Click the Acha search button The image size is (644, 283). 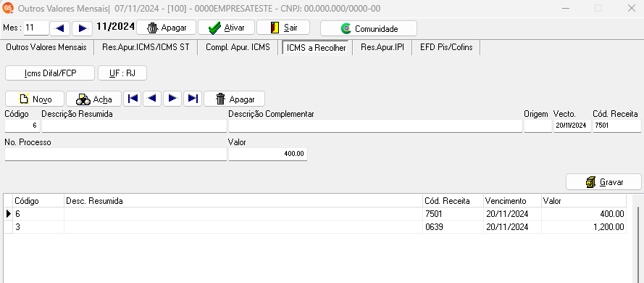[x=93, y=99]
